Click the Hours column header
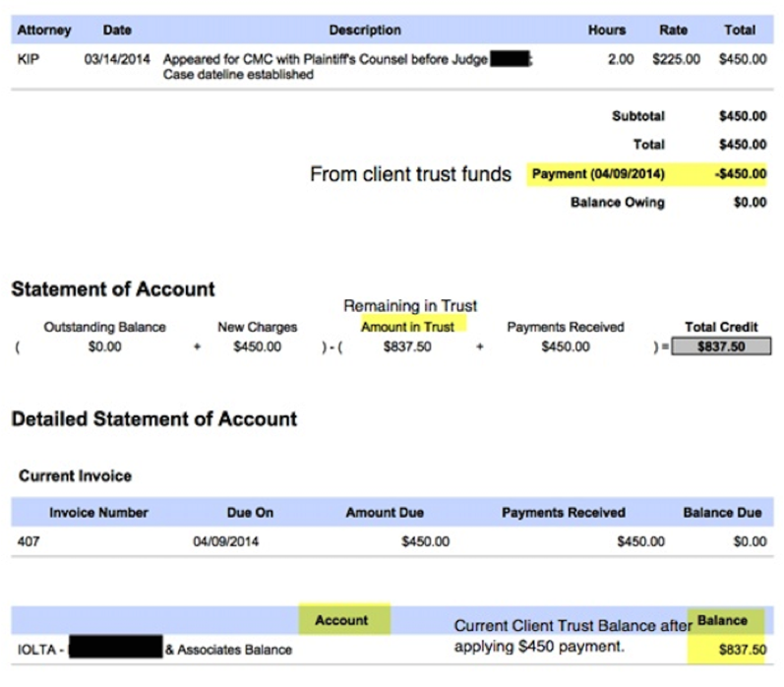 click(x=607, y=31)
